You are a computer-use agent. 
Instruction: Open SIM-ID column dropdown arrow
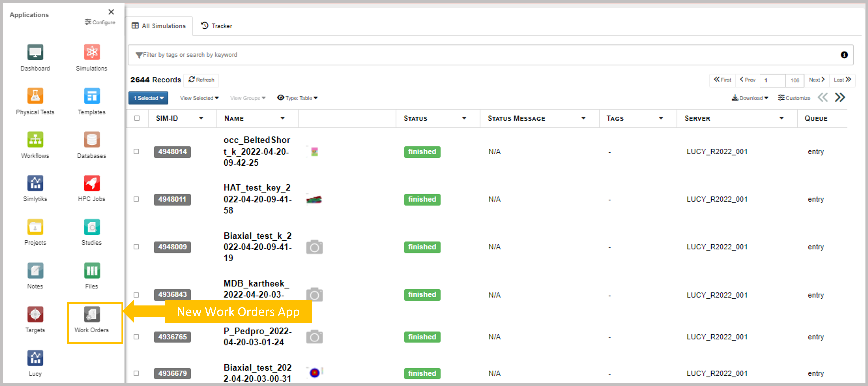[201, 118]
